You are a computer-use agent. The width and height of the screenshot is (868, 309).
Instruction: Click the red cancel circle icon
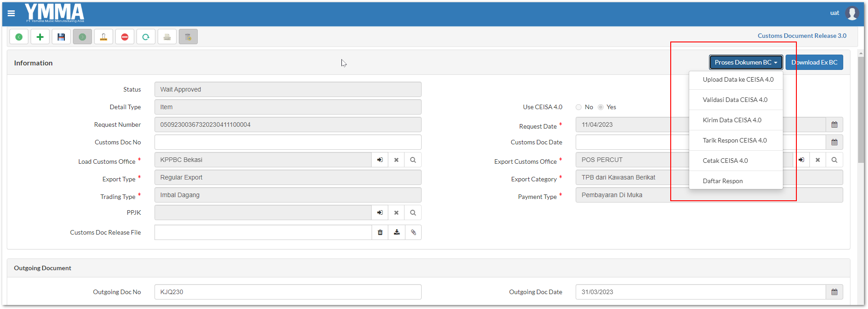pos(125,37)
